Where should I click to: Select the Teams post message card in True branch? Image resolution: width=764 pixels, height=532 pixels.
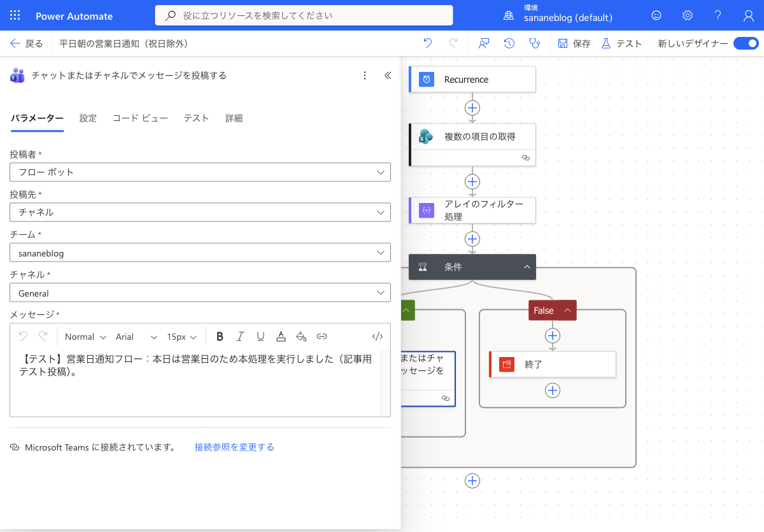pyautogui.click(x=428, y=379)
